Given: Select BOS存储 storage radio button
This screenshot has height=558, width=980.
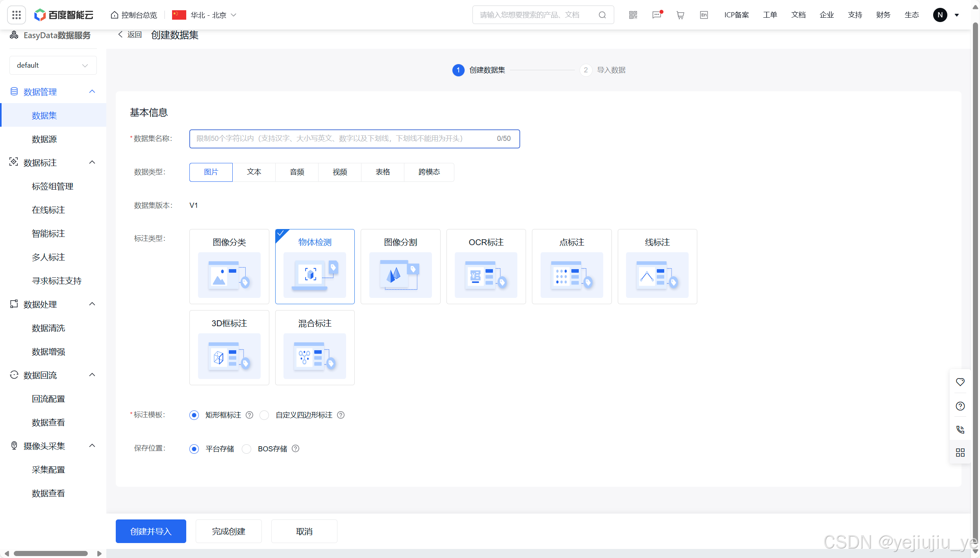Looking at the screenshot, I should click(246, 449).
